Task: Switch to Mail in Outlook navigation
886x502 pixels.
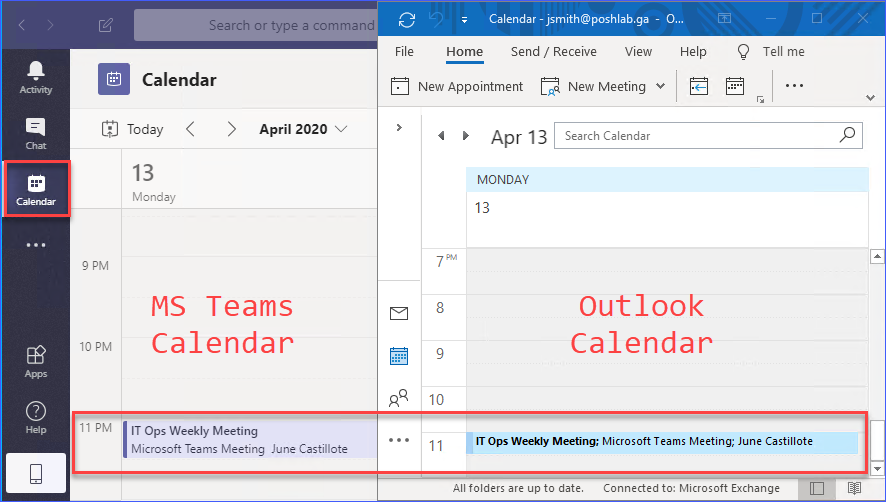Action: click(x=399, y=313)
